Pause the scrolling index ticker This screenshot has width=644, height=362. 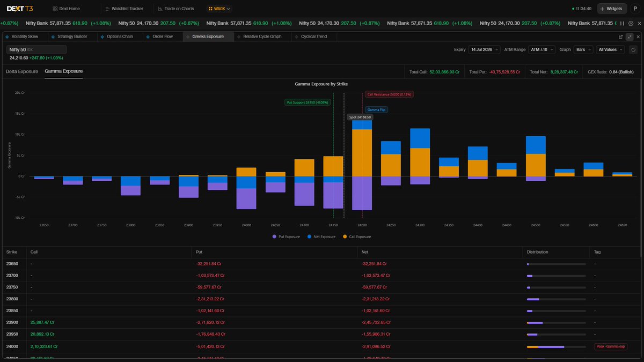[x=622, y=24]
